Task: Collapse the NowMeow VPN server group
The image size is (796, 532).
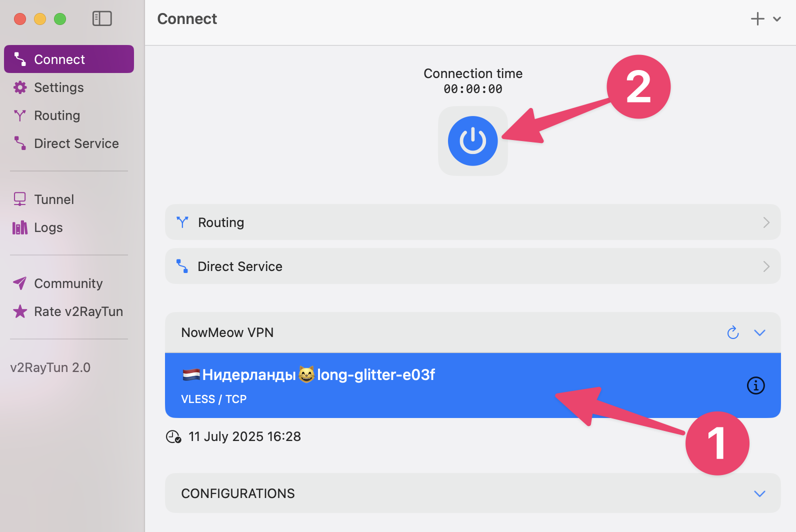Action: coord(759,333)
